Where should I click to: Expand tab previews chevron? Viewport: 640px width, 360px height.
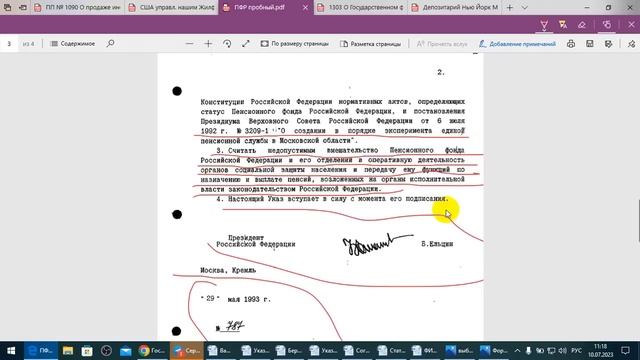[524, 7]
